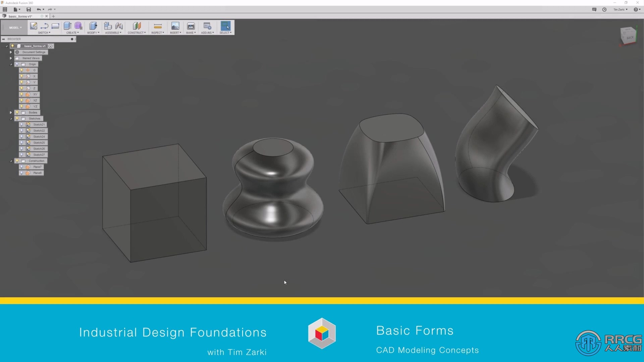This screenshot has height=362, width=644.
Task: Collapse the Sketches folder
Action: pos(11,119)
